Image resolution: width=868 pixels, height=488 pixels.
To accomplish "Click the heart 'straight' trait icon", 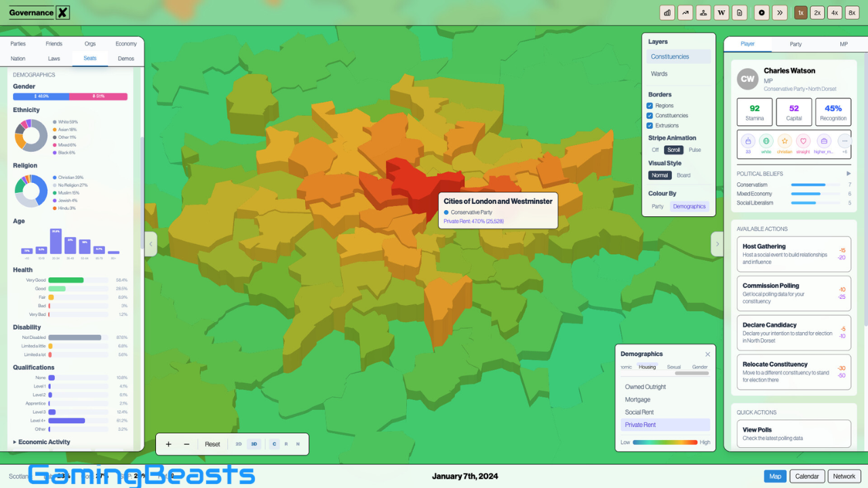I will [x=803, y=142].
